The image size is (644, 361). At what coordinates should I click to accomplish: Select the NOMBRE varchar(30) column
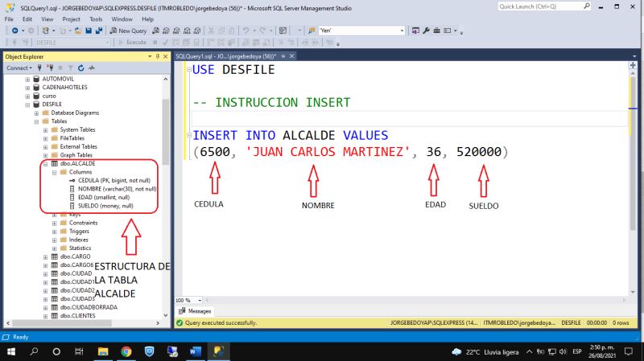coord(113,189)
